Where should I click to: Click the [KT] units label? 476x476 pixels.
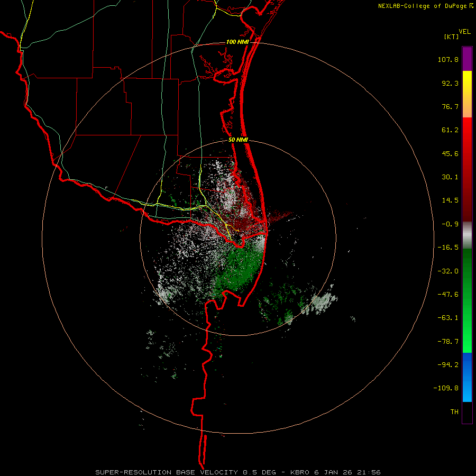[452, 36]
